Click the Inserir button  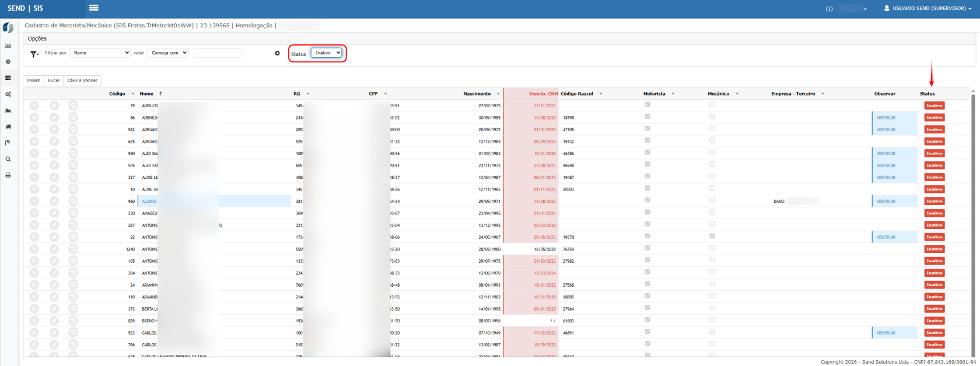33,80
